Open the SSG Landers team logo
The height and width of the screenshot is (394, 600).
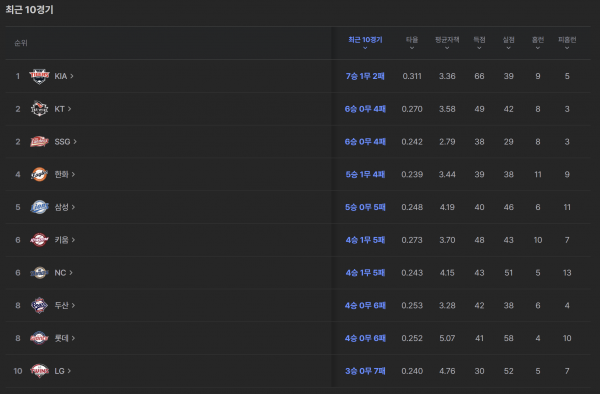[x=39, y=142]
